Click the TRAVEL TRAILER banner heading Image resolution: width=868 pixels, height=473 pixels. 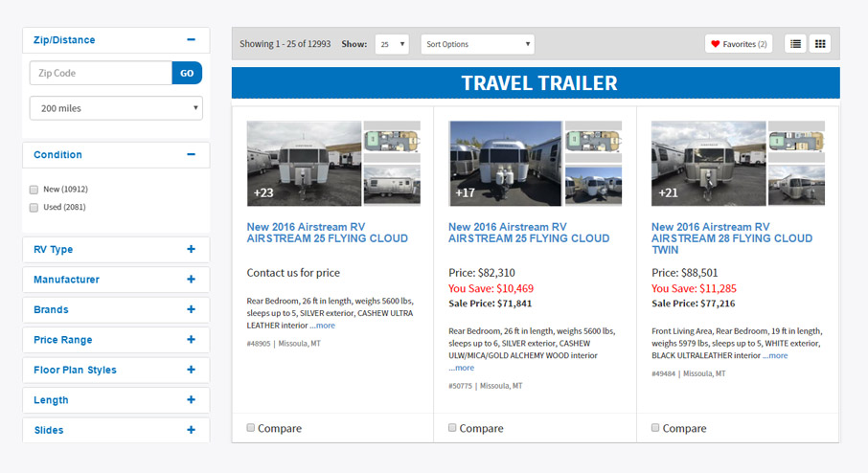click(539, 83)
